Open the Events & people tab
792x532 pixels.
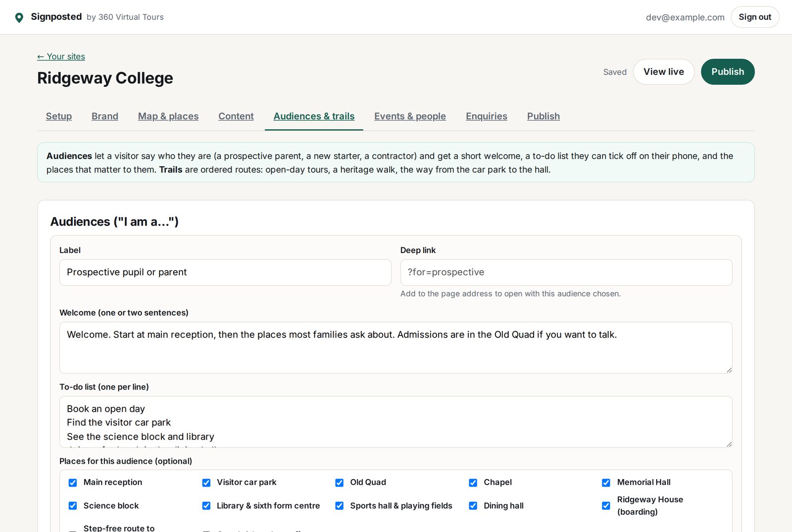pyautogui.click(x=410, y=116)
